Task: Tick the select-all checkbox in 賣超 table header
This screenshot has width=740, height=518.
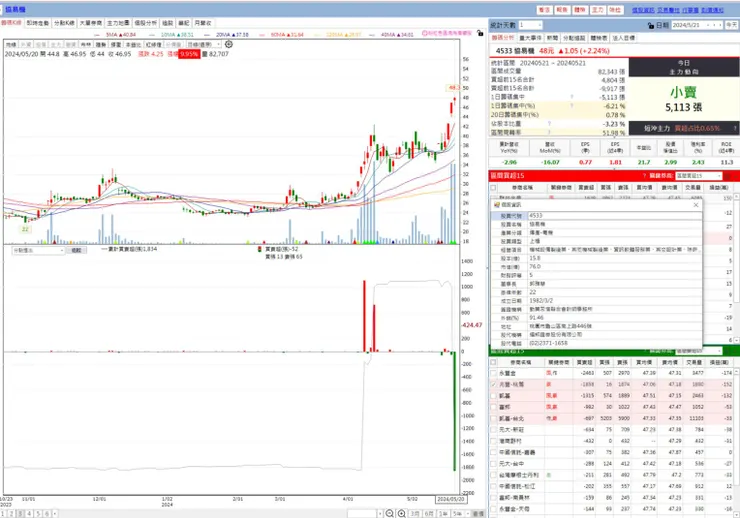Action: pyautogui.click(x=494, y=362)
